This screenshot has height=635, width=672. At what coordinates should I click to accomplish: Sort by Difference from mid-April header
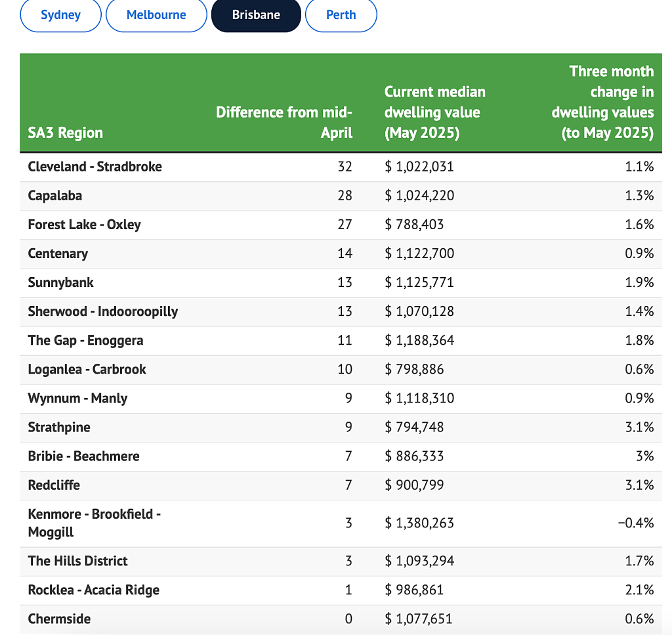[x=283, y=122]
